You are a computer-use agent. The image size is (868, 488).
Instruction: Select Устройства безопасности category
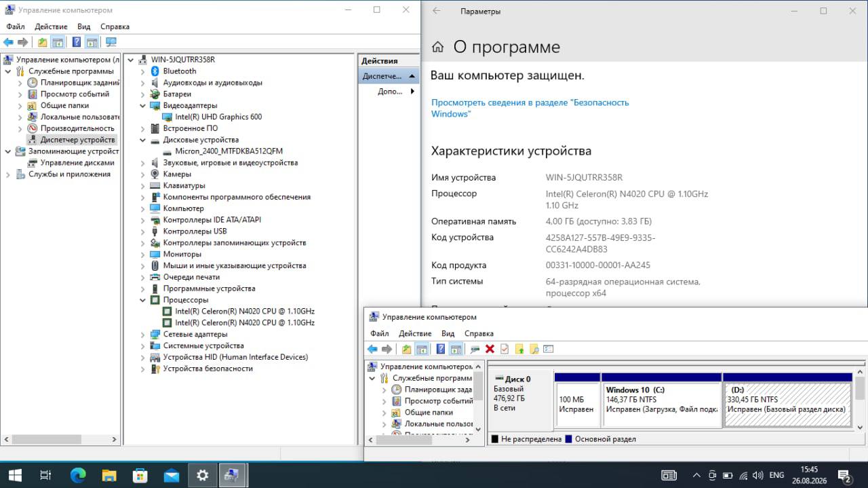(x=208, y=369)
